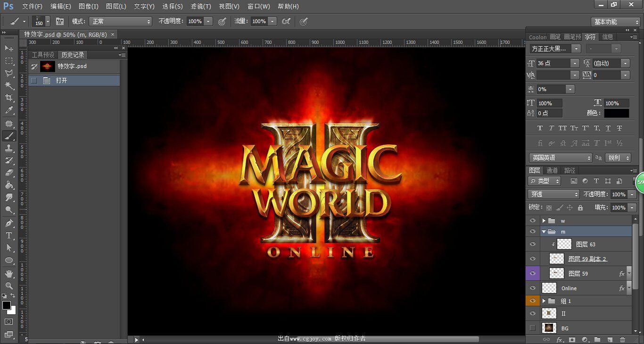Hide the 组 1 group
Viewport: 644px width, 344px height.
[533, 301]
